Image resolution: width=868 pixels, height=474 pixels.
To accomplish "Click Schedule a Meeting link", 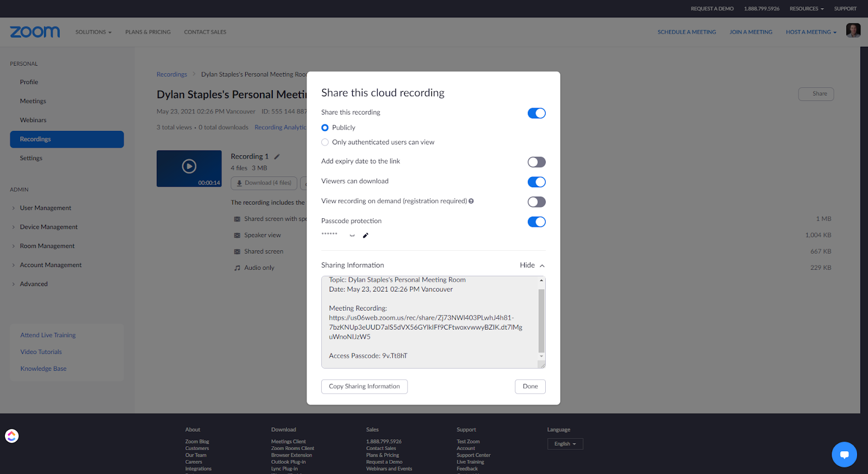I will pos(687,32).
